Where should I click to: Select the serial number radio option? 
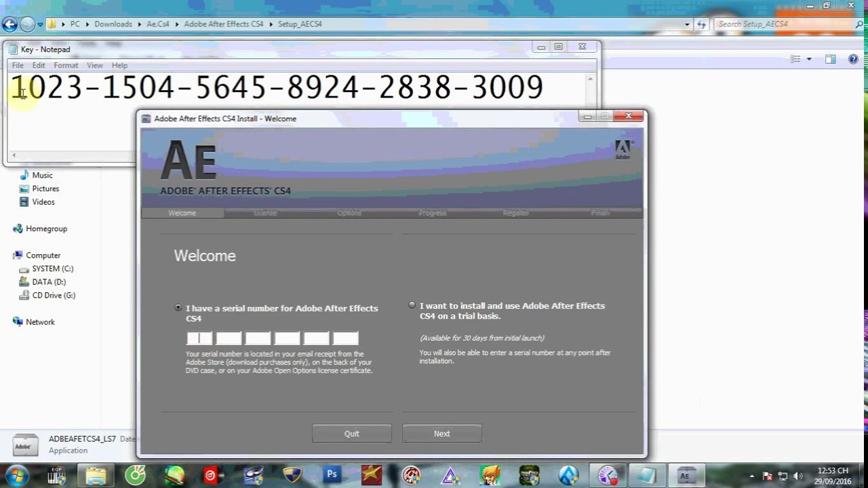[178, 308]
